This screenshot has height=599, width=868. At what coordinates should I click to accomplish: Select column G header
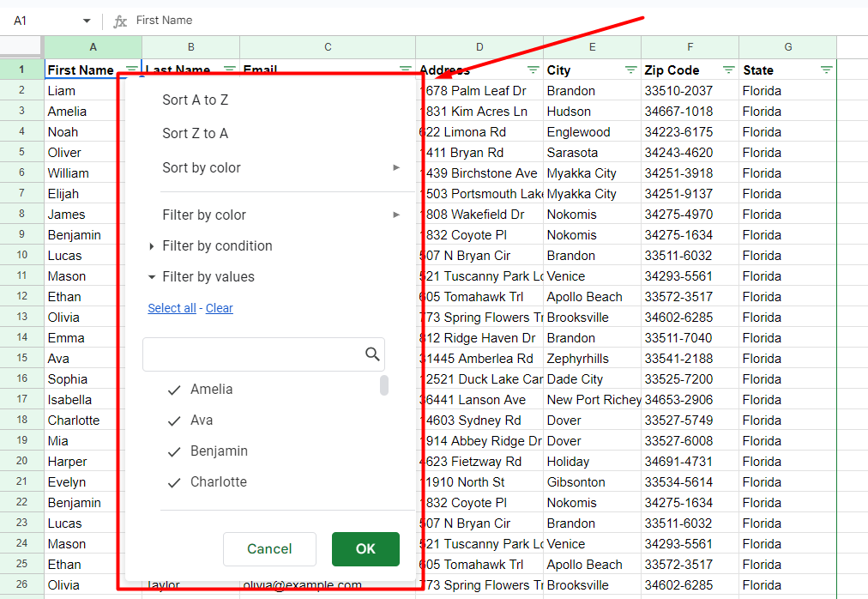point(787,47)
